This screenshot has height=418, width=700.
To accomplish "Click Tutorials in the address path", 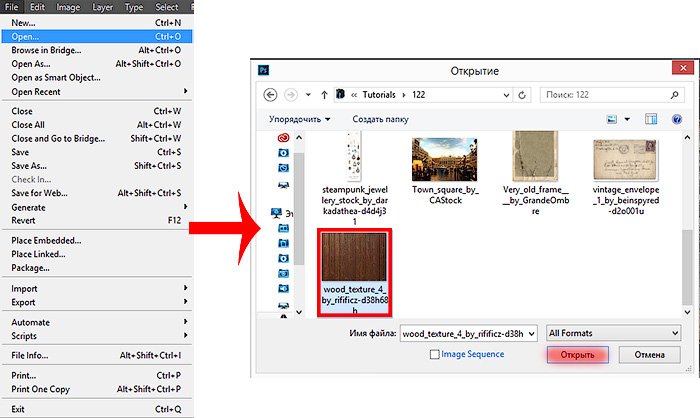I will pos(379,95).
